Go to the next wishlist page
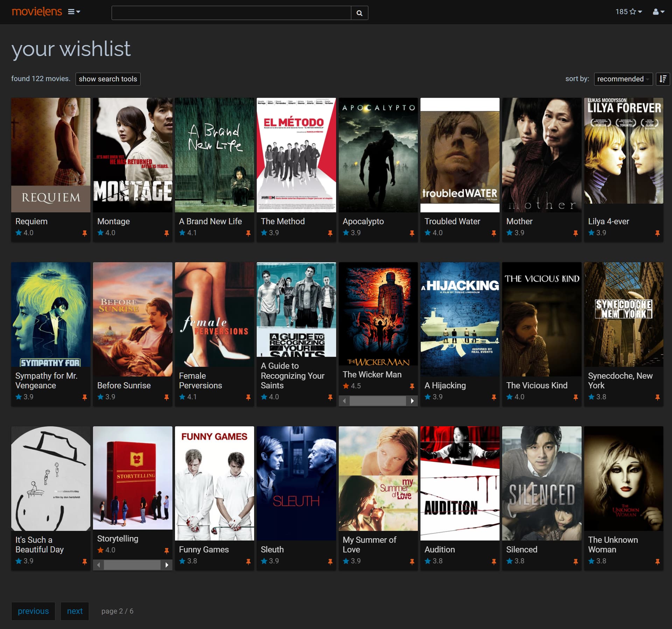Image resolution: width=672 pixels, height=629 pixels. click(75, 611)
